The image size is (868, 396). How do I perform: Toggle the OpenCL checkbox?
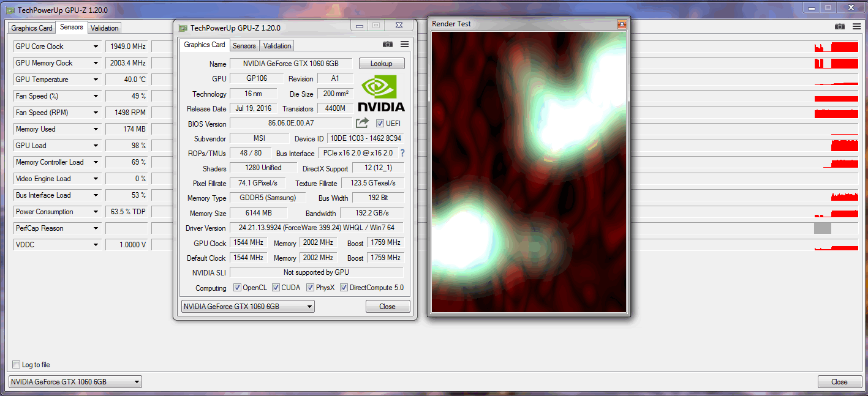click(238, 288)
